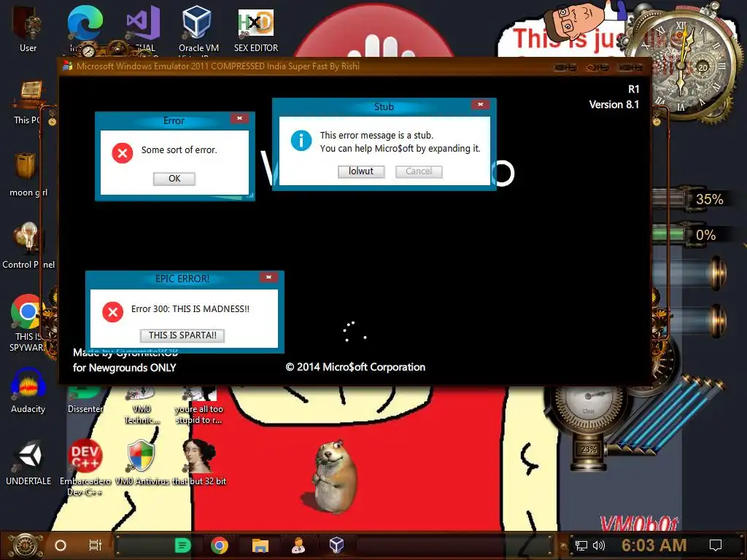Open the 'youre all too stupid to r...' icon
747x560 pixels.
point(198,405)
